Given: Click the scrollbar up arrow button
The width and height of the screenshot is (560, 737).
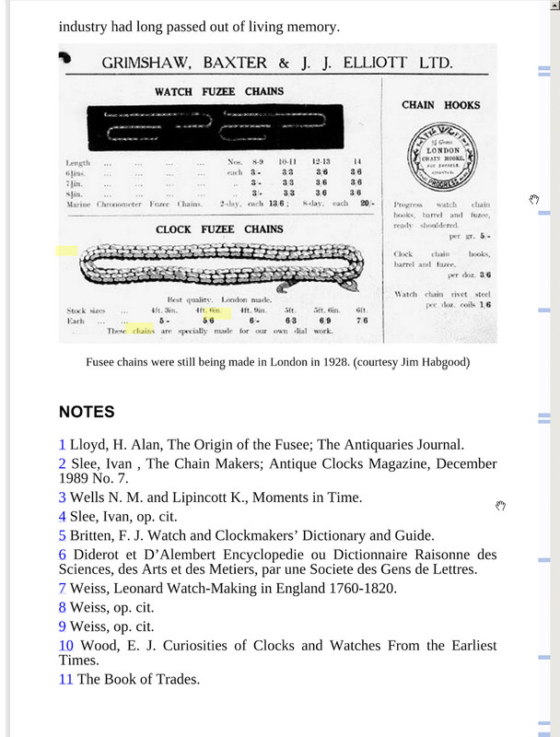Looking at the screenshot, I should point(554,6).
